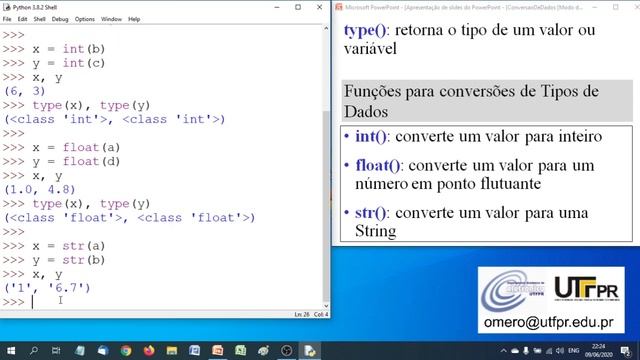The height and width of the screenshot is (360, 640).
Task: Switch to PowerPoint taskbar icon
Action: click(218, 351)
